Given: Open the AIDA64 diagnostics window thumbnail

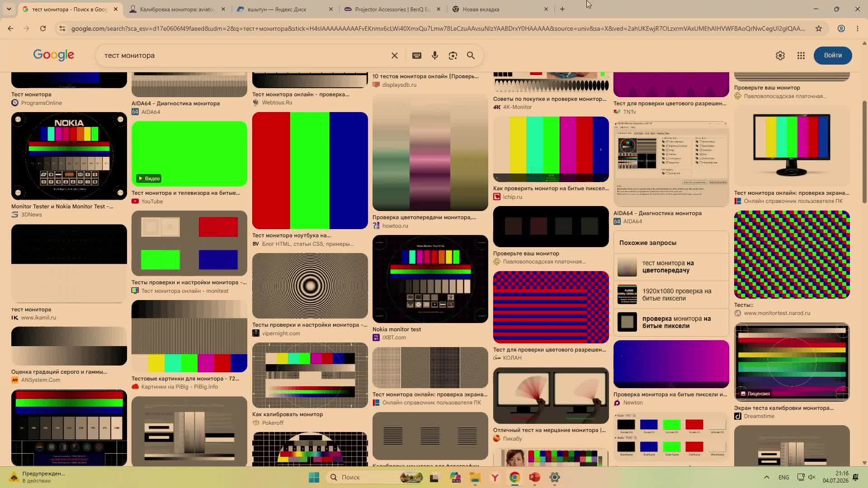Looking at the screenshot, I should [671, 164].
